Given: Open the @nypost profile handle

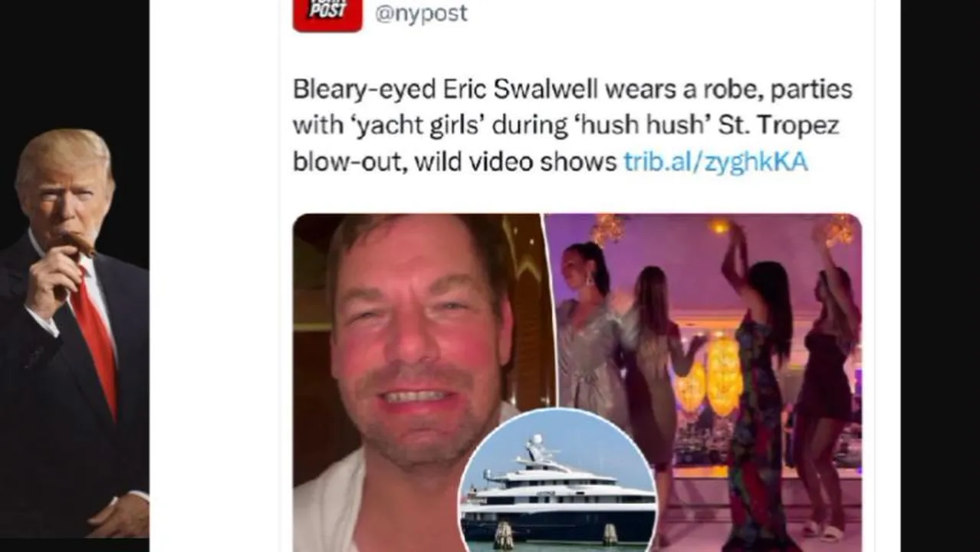Looking at the screenshot, I should (421, 13).
